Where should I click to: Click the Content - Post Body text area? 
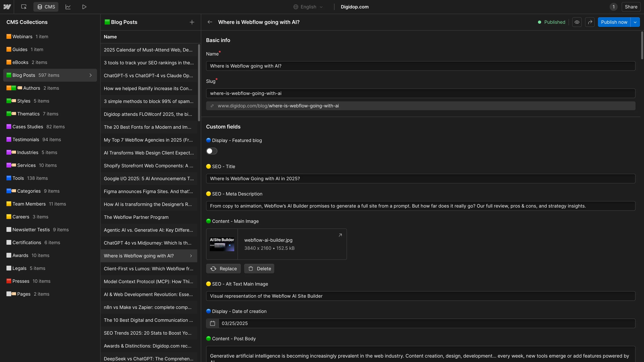(x=420, y=354)
